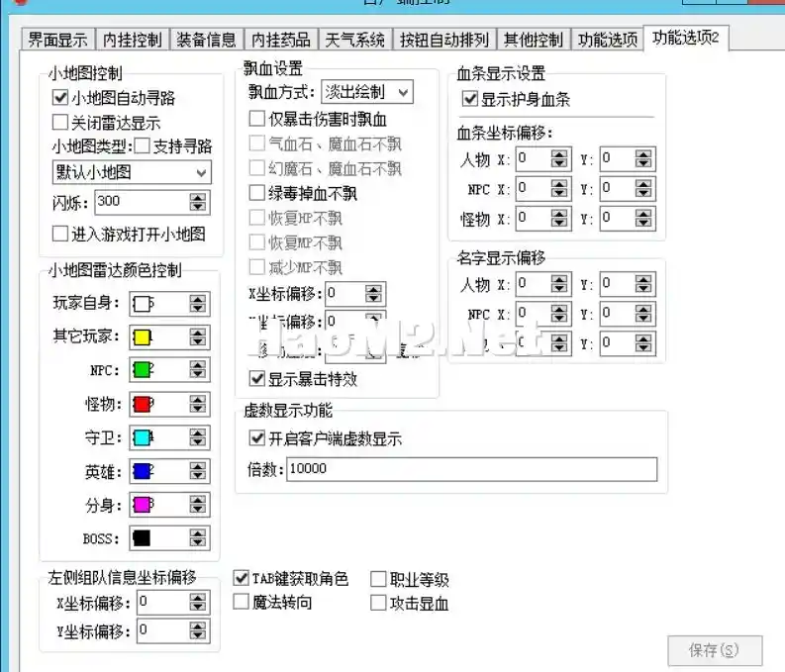Switch to the 界面显示 tab
The width and height of the screenshot is (785, 672).
tap(58, 40)
